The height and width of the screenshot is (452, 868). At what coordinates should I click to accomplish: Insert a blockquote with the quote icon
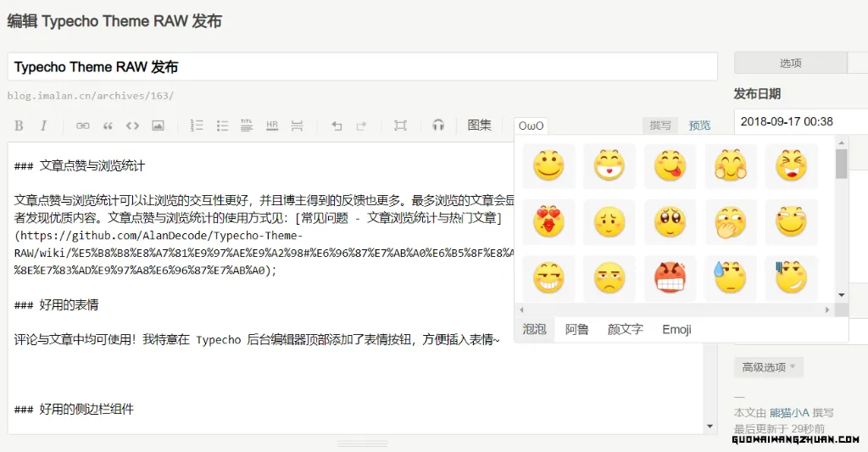coord(108,126)
